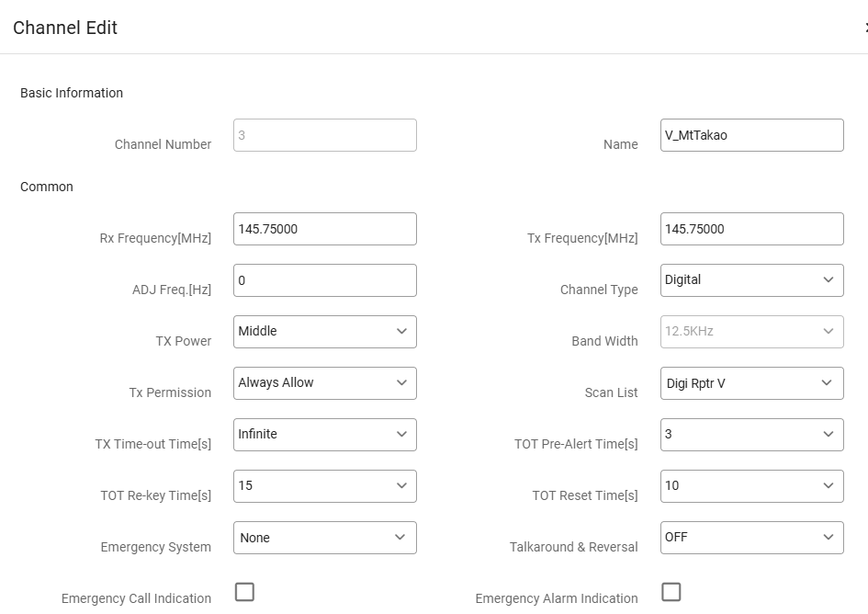Click the Name field containing V_MtTakao

(x=751, y=135)
